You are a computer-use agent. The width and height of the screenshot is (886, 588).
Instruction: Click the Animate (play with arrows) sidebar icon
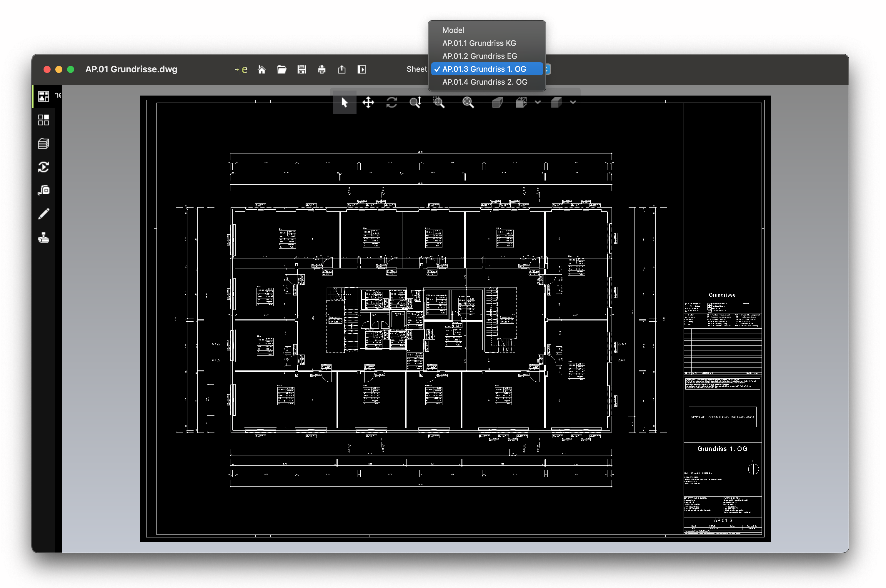click(x=44, y=167)
